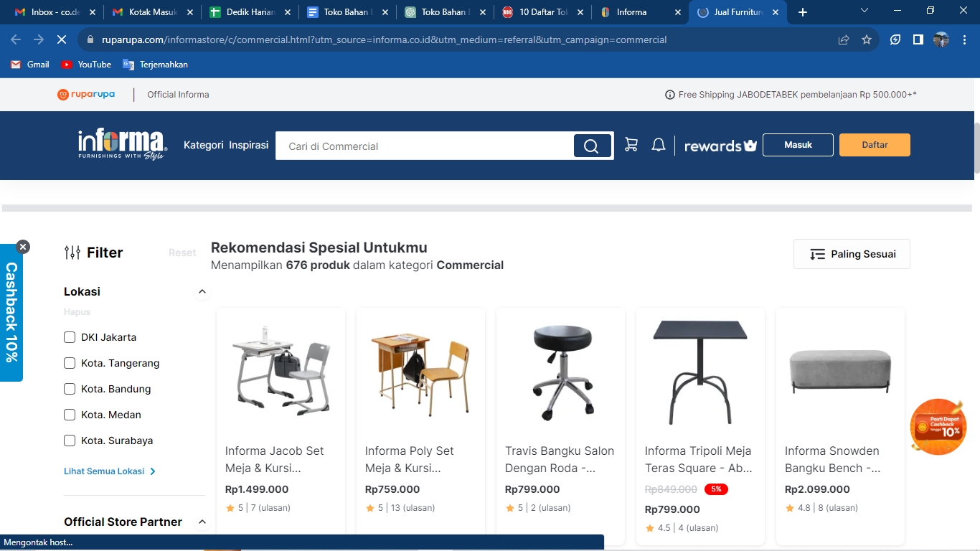Click the orange cashback promo badge
The height and width of the screenshot is (551, 980).
938,427
